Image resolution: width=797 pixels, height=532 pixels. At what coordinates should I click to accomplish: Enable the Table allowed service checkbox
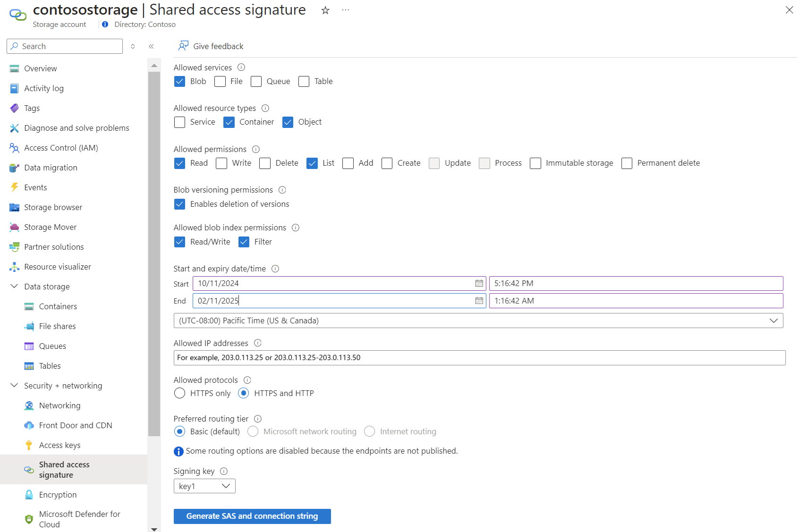[304, 81]
